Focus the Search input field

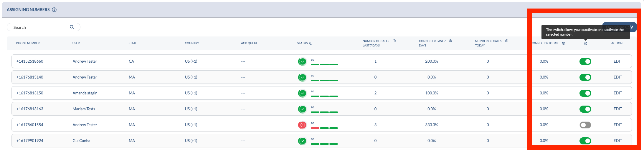[x=44, y=27]
